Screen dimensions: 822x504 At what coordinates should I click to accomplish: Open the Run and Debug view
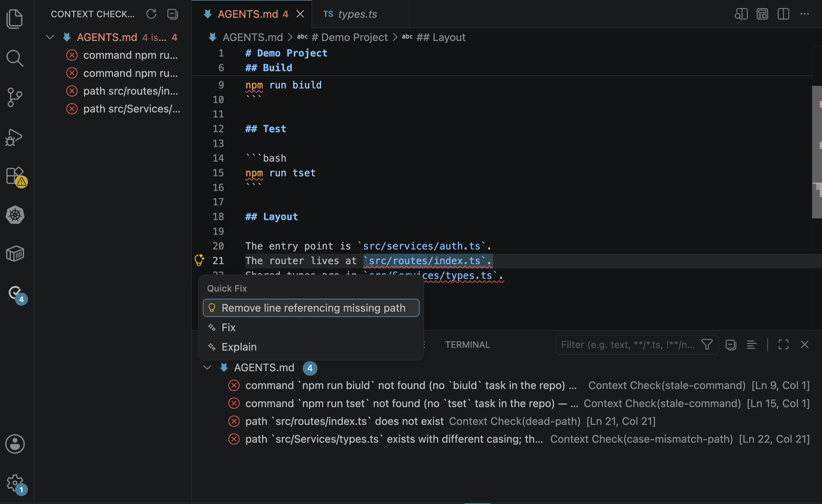pos(15,137)
